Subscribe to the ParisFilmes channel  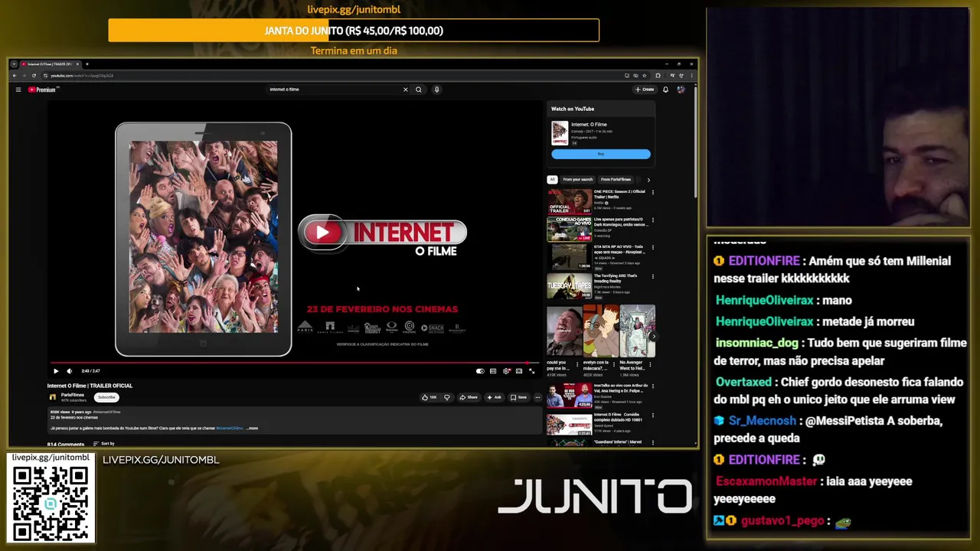coord(106,397)
